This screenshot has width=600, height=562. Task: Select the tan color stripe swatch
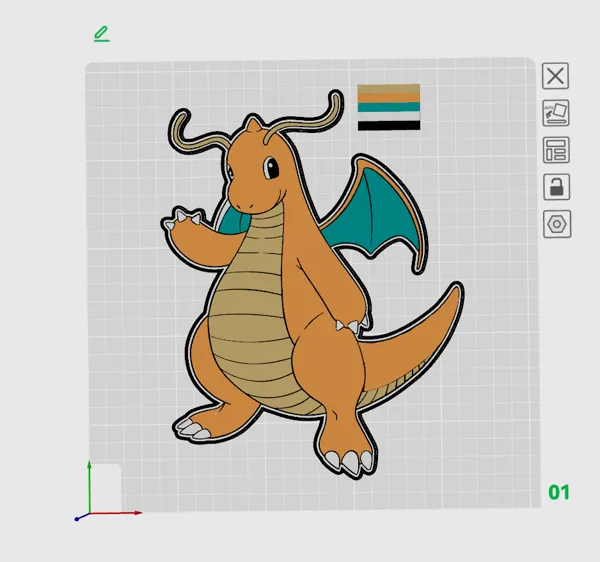[x=388, y=88]
